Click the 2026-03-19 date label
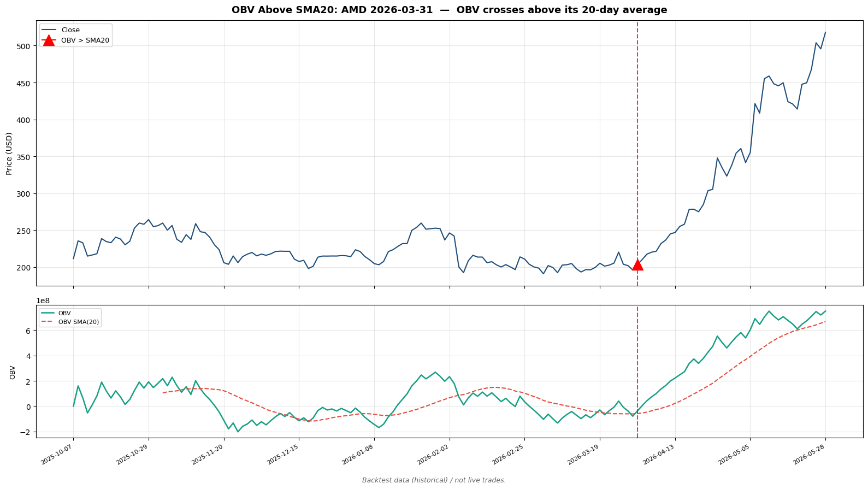 pos(583,455)
